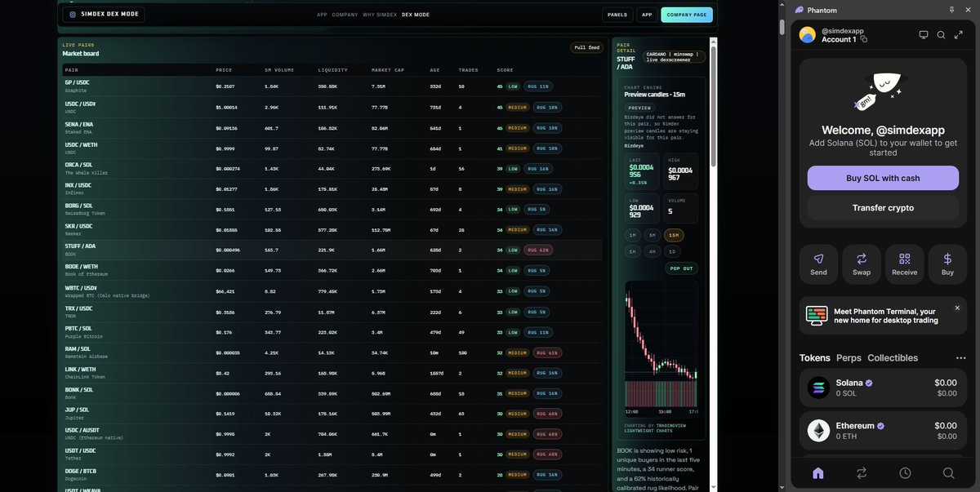Expand Phantom to full view with arrows icon
Screen dimensions: 980x492
click(959, 35)
